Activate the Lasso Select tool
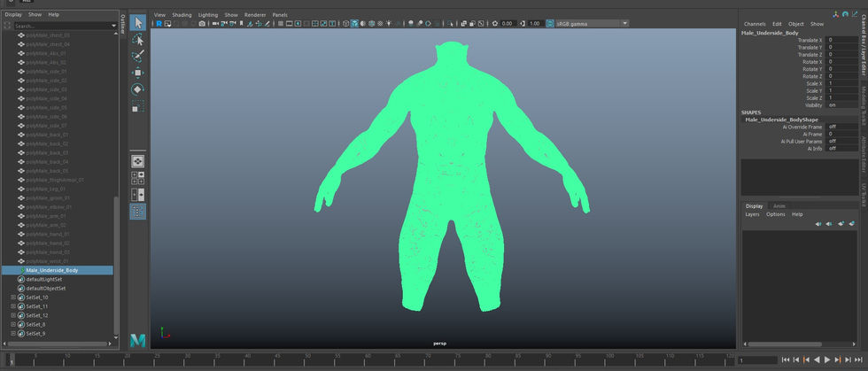The width and height of the screenshot is (868, 371). 138,39
